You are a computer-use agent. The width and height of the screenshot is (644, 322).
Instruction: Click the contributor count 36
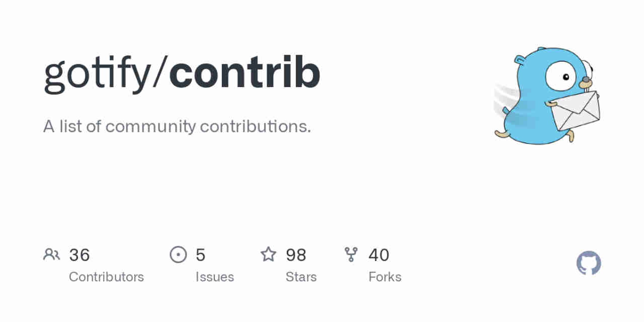pyautogui.click(x=79, y=255)
